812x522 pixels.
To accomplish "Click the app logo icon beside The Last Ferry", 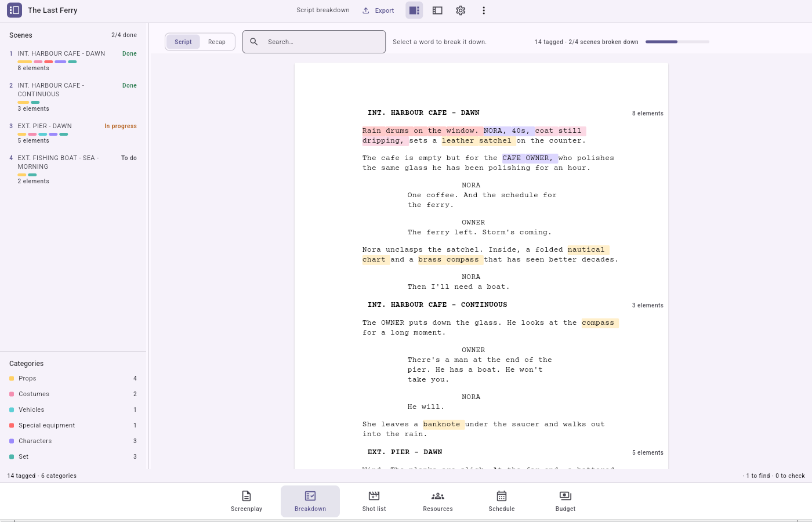I will pyautogui.click(x=14, y=10).
